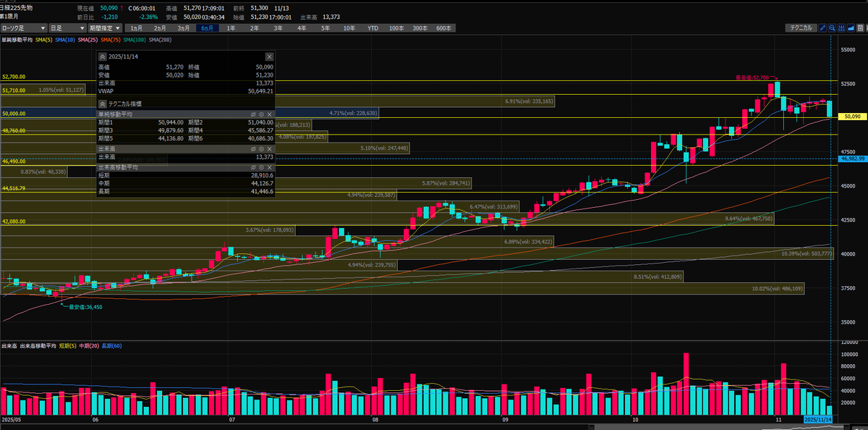Select the 1ヵ月 range
Image resolution: width=868 pixels, height=430 pixels.
[137, 28]
